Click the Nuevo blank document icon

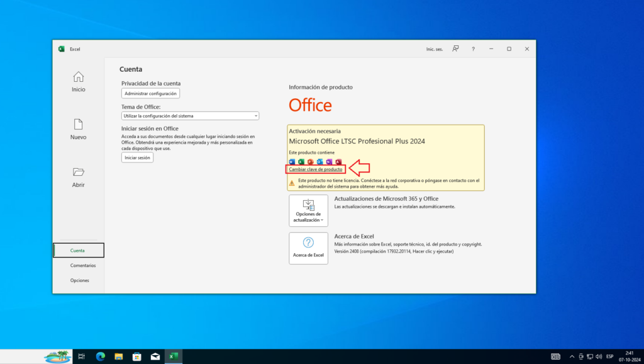tap(78, 125)
